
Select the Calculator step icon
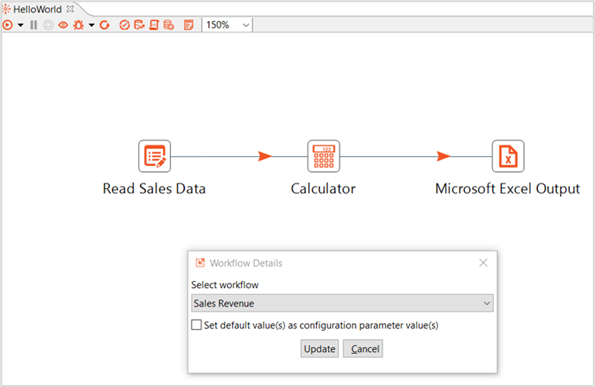[x=323, y=156]
